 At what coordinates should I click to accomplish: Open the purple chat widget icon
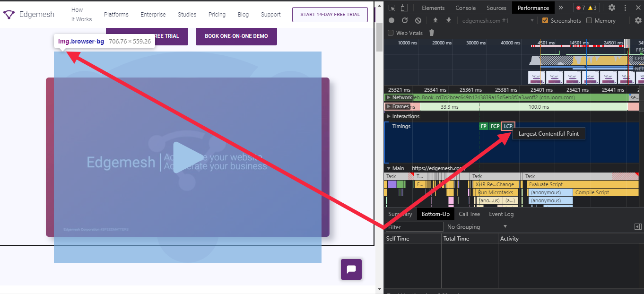coord(351,269)
